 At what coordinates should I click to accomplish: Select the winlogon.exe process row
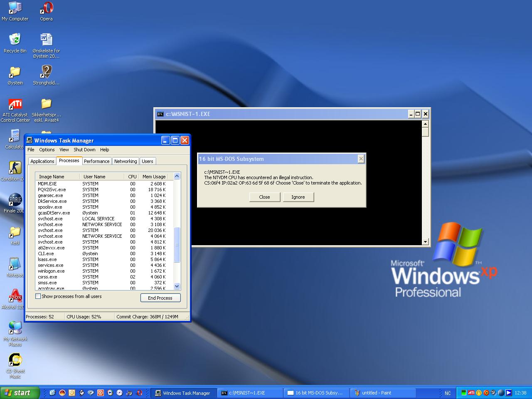(x=102, y=271)
